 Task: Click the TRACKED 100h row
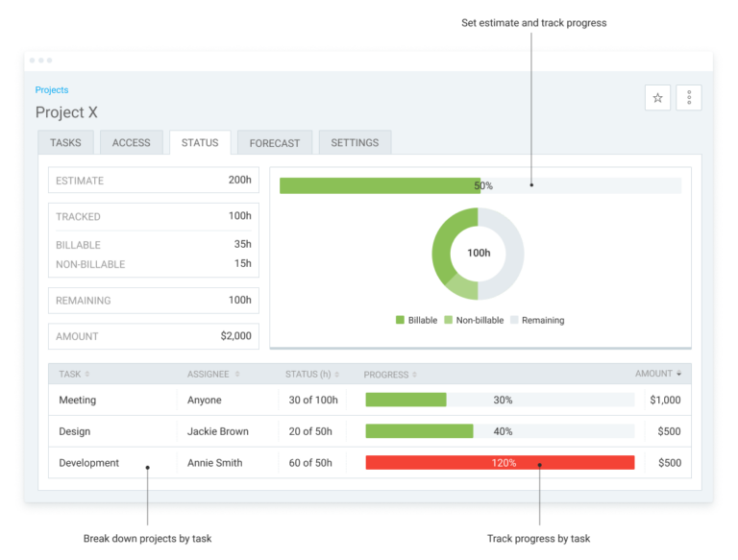pyautogui.click(x=154, y=216)
